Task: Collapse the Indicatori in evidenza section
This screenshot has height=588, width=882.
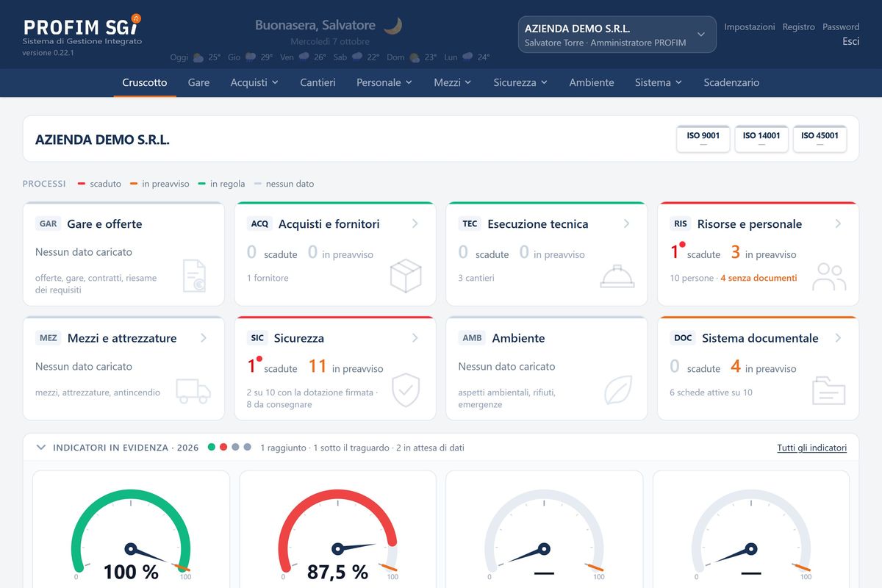Action: [41, 448]
